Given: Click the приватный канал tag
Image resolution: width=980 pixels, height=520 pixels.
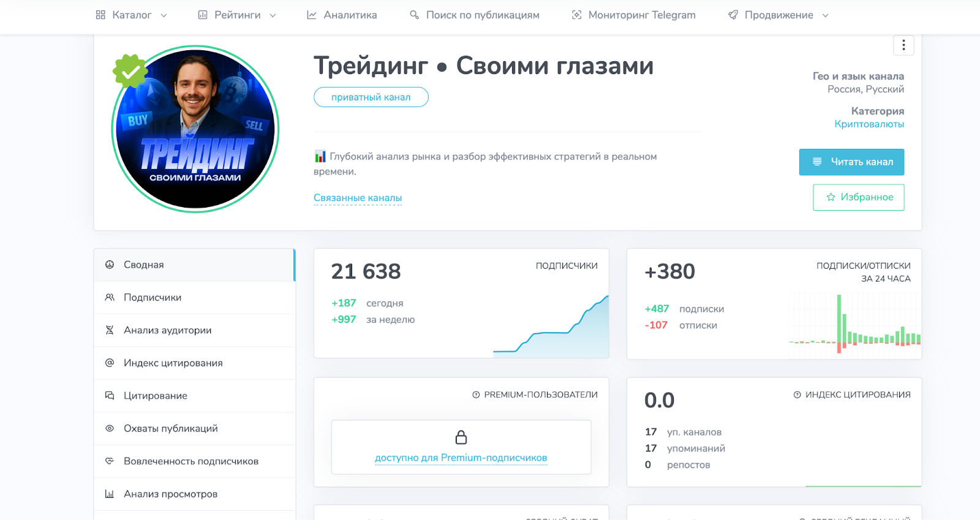Looking at the screenshot, I should (371, 97).
